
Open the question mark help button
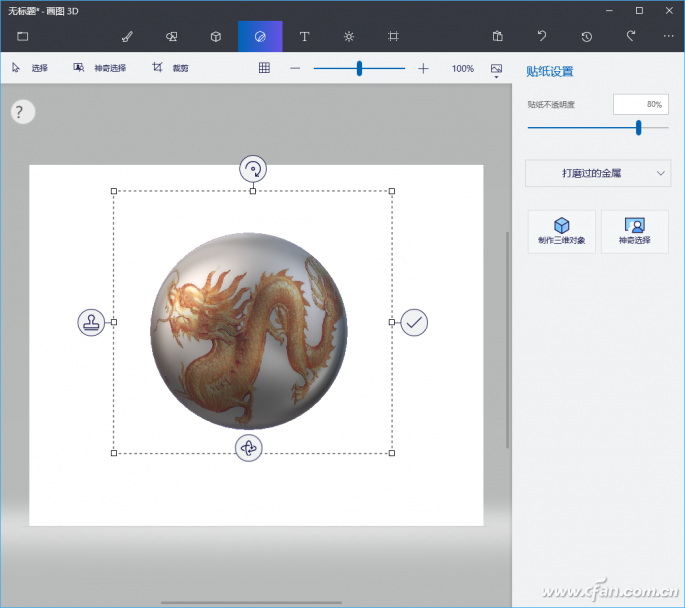(23, 112)
